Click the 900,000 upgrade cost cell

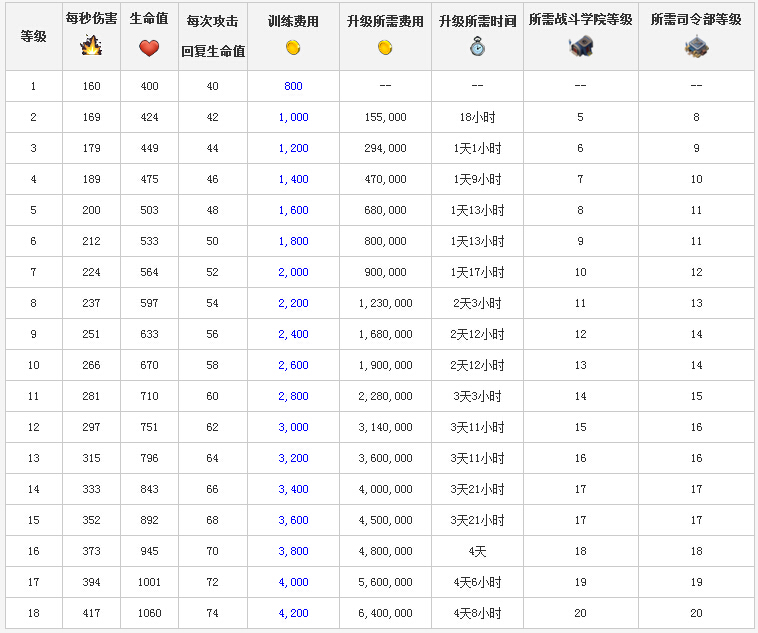385,272
